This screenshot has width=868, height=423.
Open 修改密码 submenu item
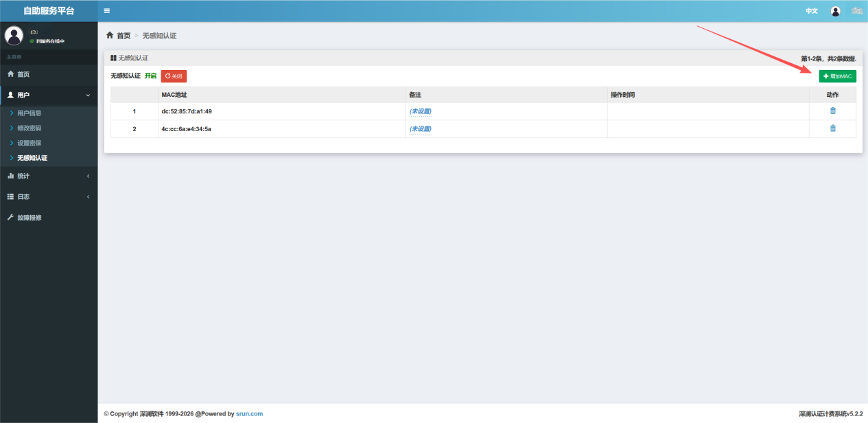pyautogui.click(x=30, y=128)
